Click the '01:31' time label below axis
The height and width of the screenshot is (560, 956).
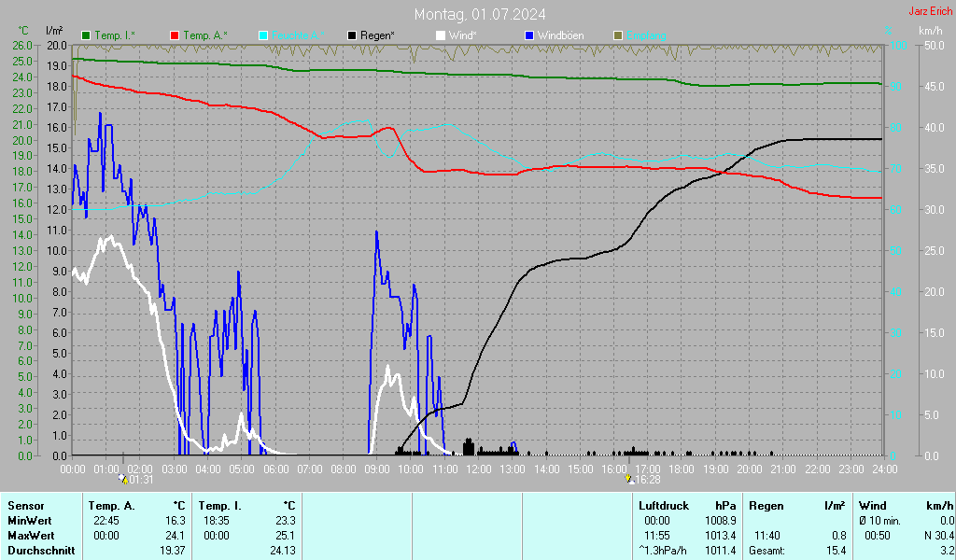point(141,480)
